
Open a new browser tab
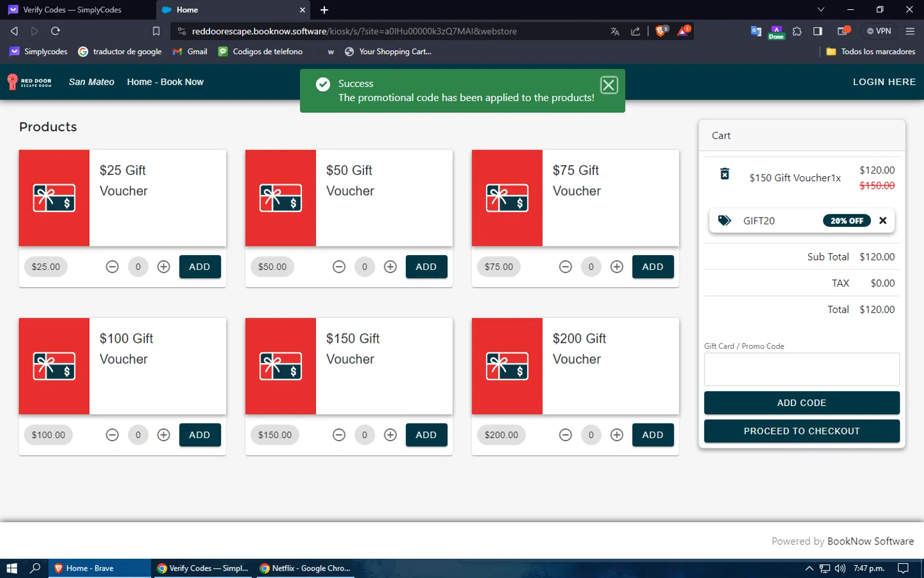(x=324, y=10)
